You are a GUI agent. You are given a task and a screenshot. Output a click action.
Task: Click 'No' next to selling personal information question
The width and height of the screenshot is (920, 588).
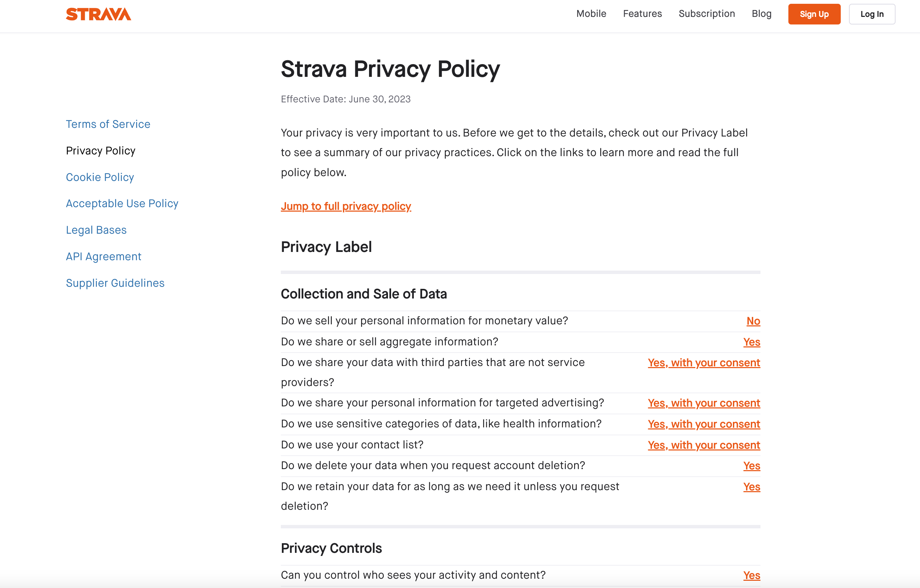tap(753, 321)
